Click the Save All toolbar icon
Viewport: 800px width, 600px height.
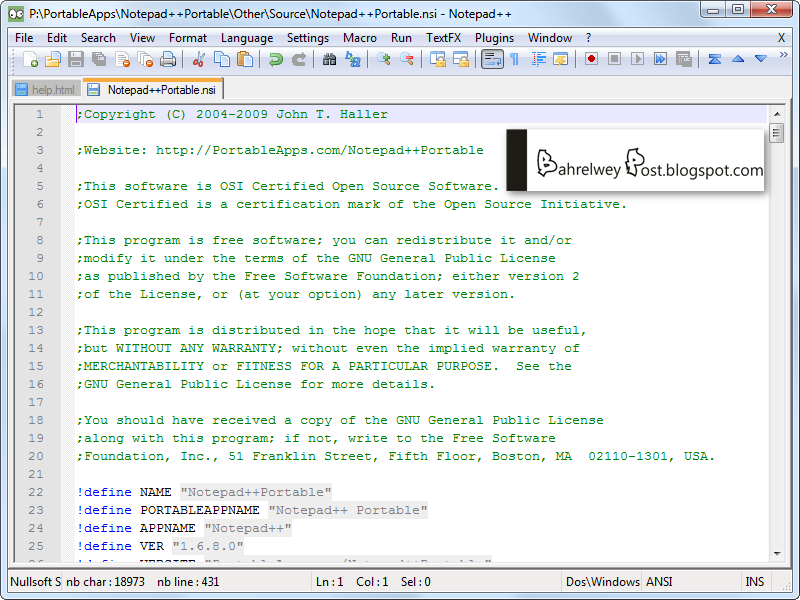pos(99,60)
